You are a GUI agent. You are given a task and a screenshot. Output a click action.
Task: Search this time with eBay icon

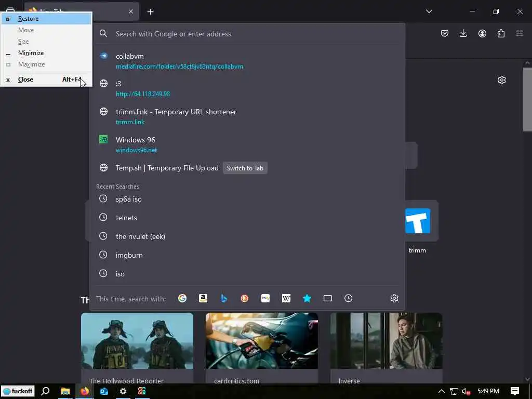click(265, 298)
